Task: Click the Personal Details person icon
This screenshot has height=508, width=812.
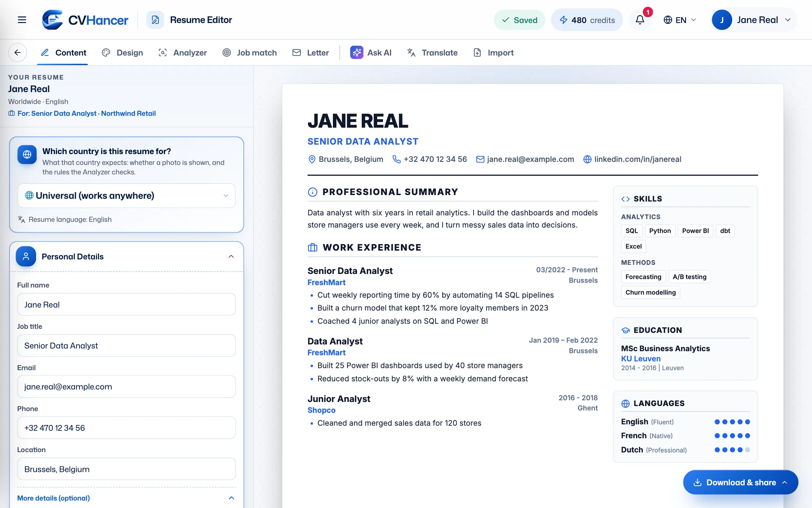Action: pyautogui.click(x=26, y=256)
